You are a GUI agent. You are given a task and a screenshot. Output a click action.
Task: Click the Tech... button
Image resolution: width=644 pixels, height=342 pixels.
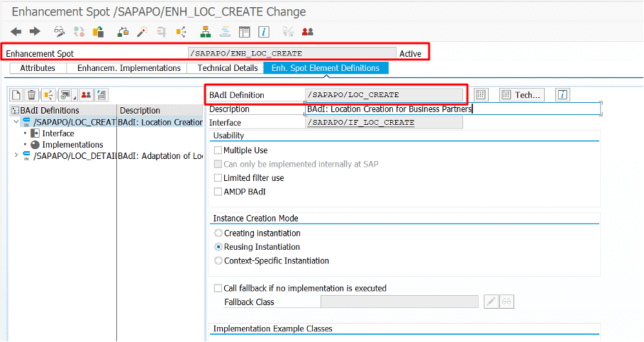[x=522, y=95]
